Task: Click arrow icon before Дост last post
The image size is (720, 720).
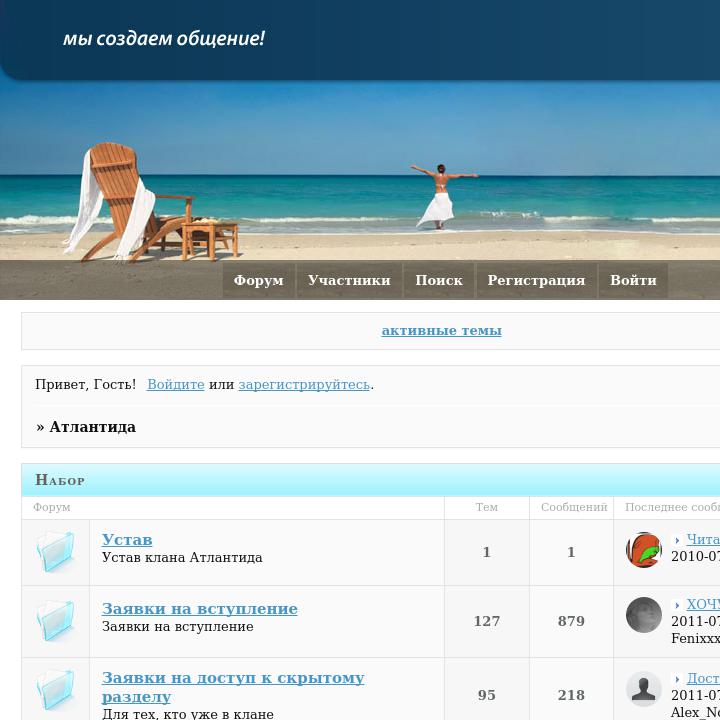Action: coord(677,680)
